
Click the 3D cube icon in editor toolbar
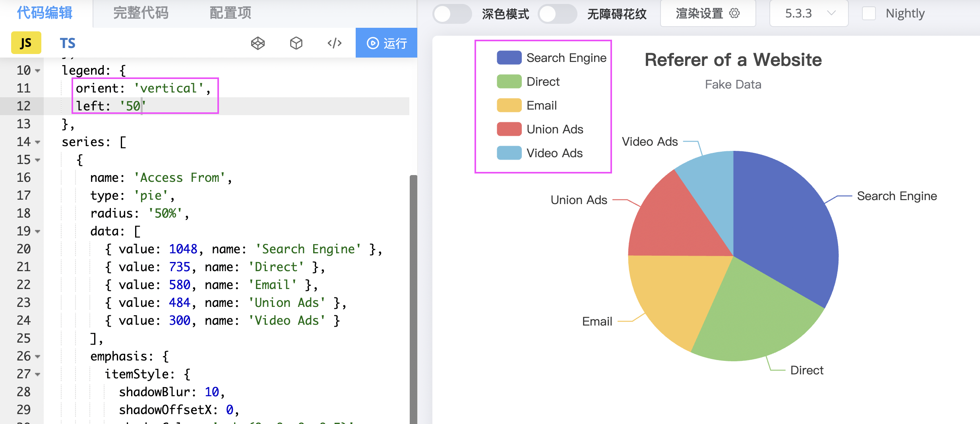(296, 43)
